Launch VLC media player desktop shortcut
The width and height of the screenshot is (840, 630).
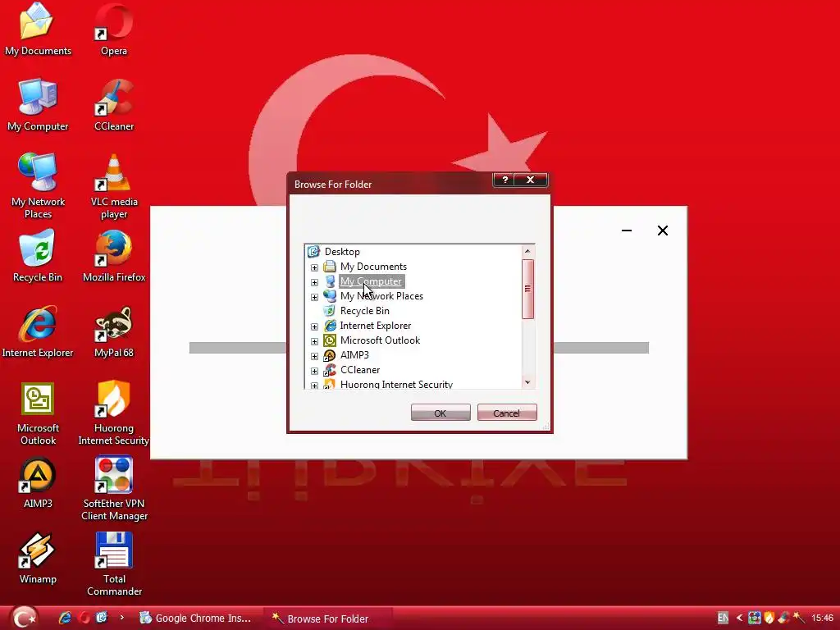pos(113,186)
